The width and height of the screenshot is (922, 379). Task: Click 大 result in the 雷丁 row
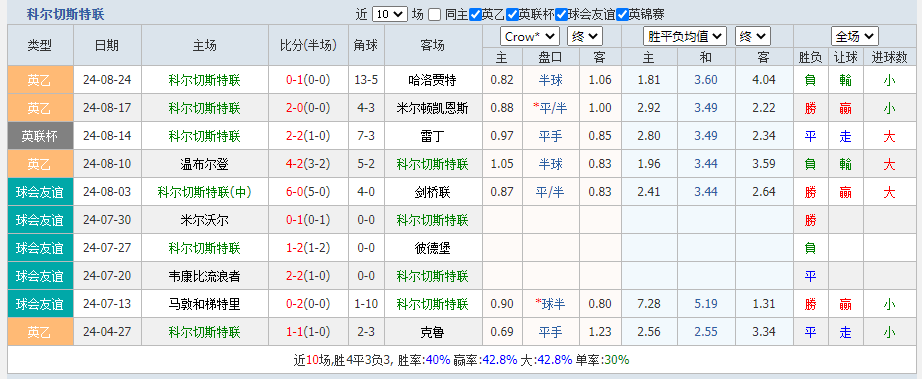[889, 136]
